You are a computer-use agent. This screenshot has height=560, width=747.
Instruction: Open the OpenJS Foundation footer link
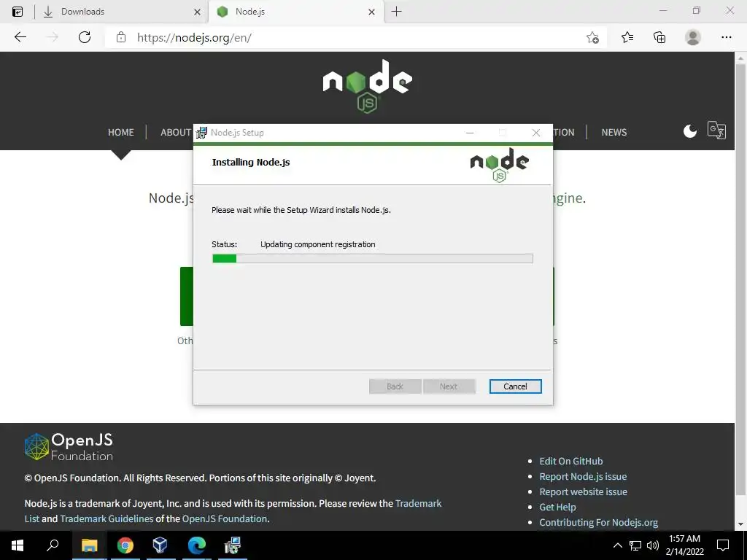(225, 518)
